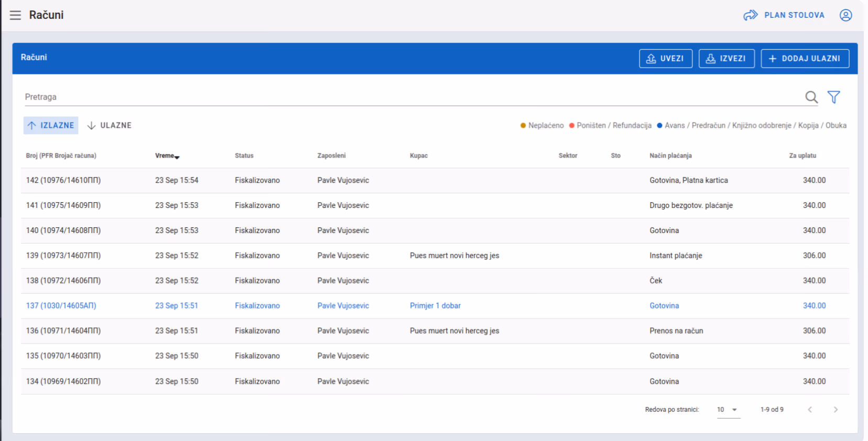Click the Status column header
This screenshot has width=868, height=441.
point(244,156)
